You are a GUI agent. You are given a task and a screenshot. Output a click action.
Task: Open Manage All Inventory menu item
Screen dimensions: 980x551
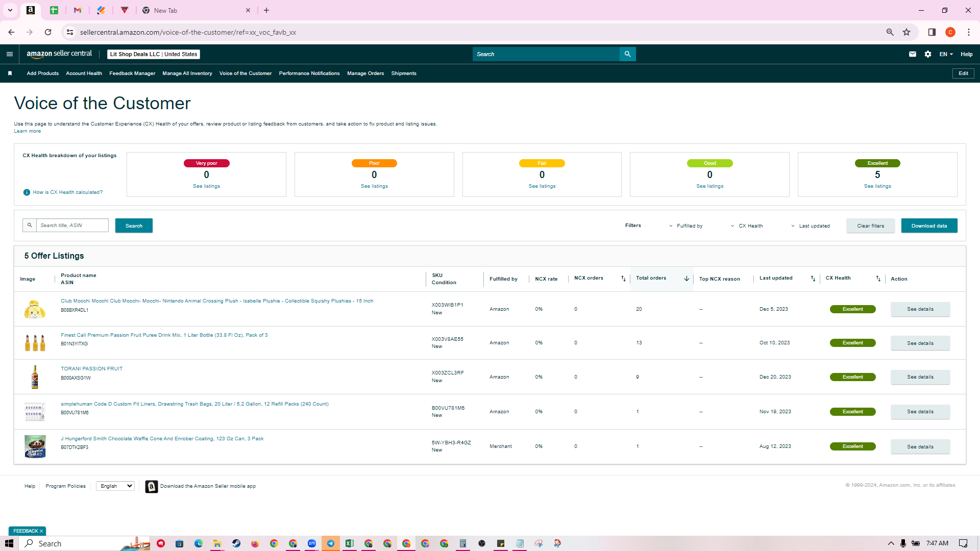point(187,73)
